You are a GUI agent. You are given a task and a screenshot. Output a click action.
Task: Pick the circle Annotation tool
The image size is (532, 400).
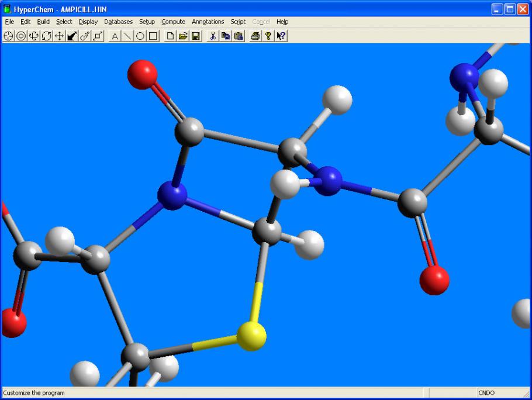tap(140, 36)
